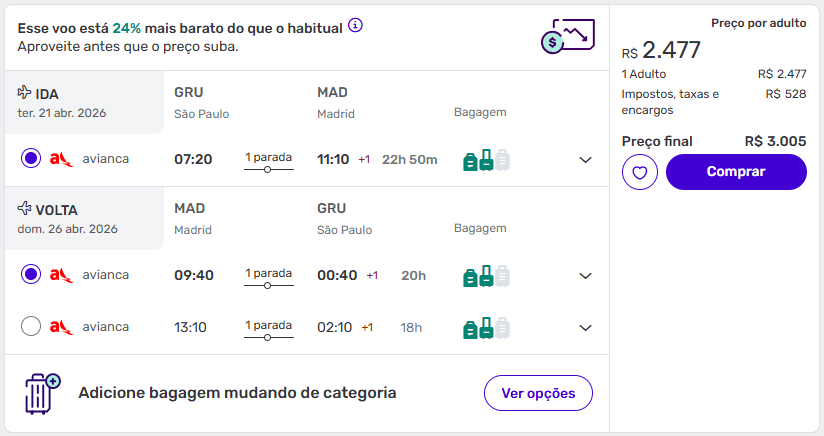Click the Preço final R$ 3.005 amount
824x436 pixels.
coord(775,141)
